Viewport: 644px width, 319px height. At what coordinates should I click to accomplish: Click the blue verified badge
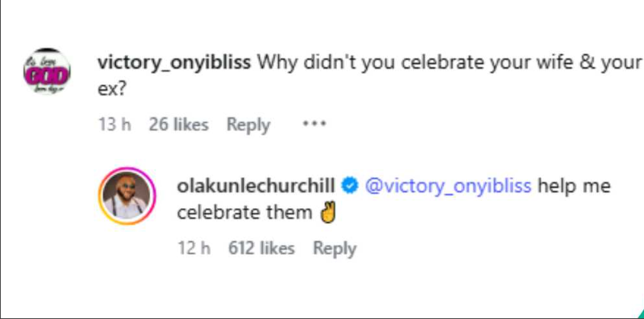pyautogui.click(x=351, y=185)
